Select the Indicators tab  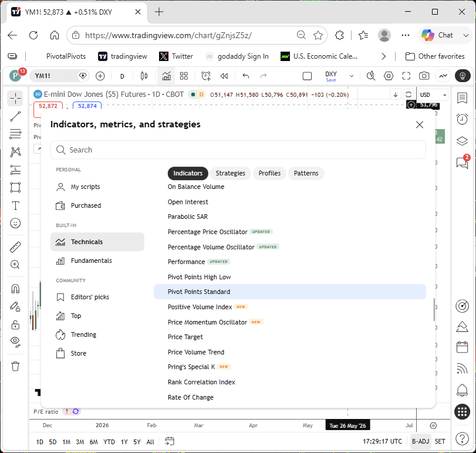click(x=188, y=173)
